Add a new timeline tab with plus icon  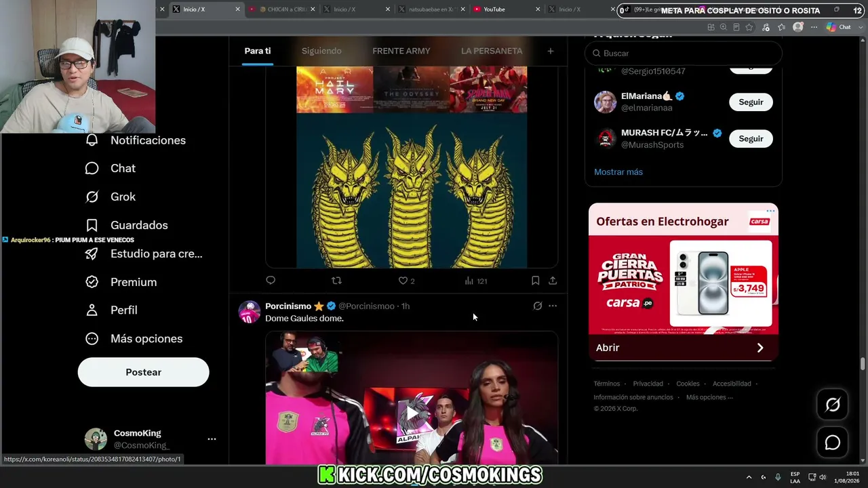[551, 51]
